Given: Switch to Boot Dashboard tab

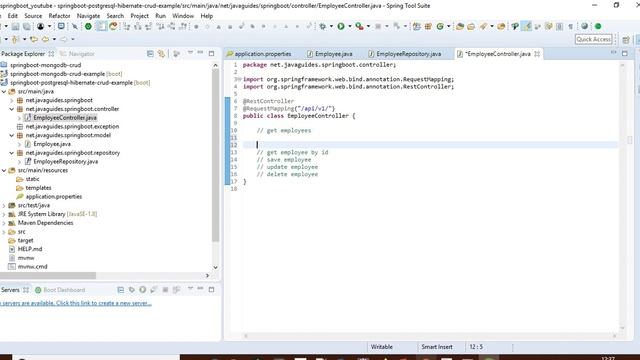Looking at the screenshot, I should point(60,290).
